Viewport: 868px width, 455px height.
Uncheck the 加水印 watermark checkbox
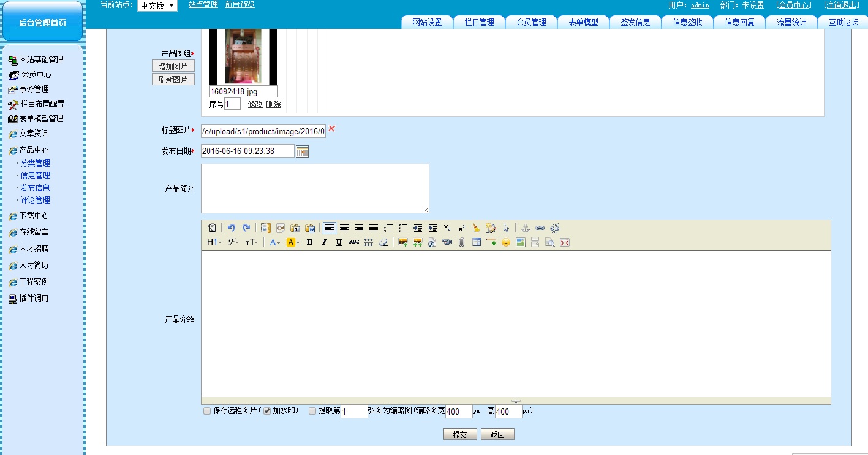[267, 411]
